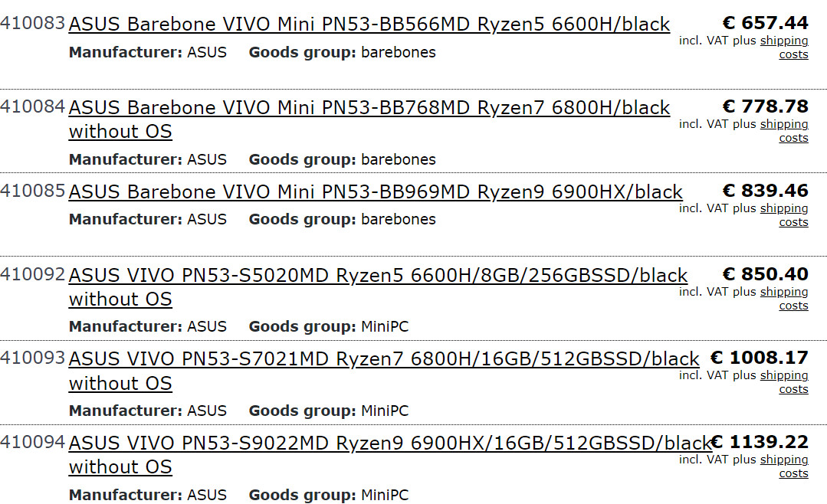Open shipping costs link next to € 850.40
Viewport: 827px width, 504px height.
click(784, 291)
